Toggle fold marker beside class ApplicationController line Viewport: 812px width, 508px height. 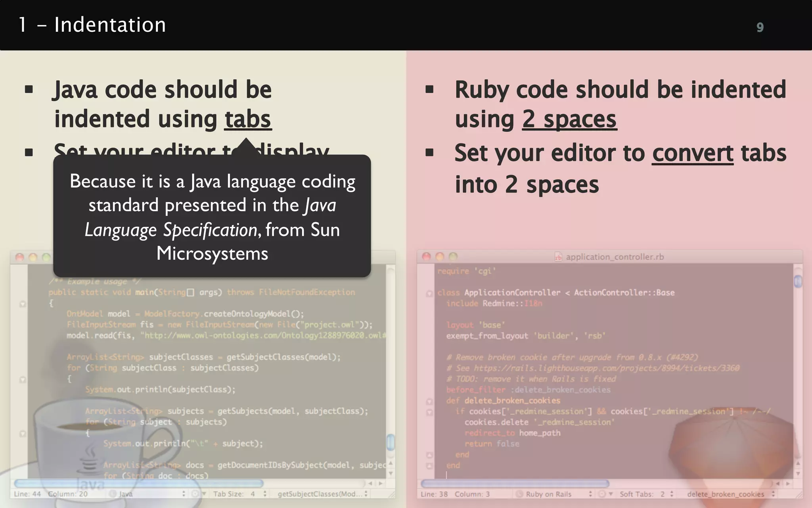[x=429, y=293]
